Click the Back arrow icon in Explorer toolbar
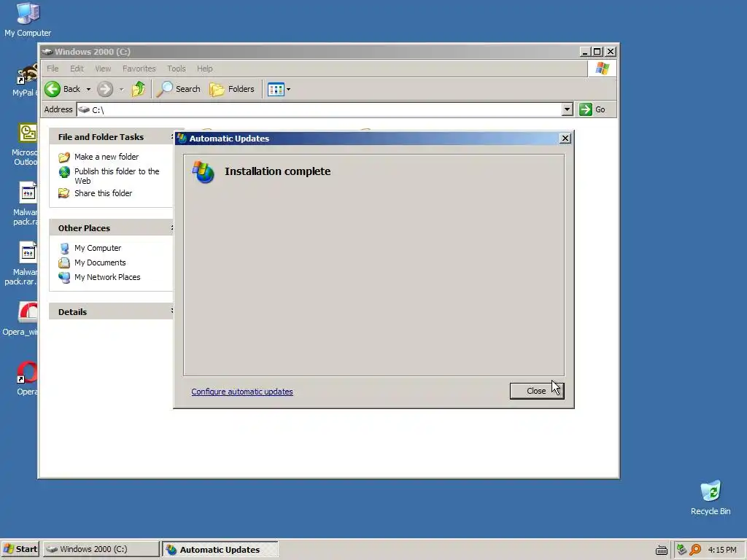The width and height of the screenshot is (747, 560). pyautogui.click(x=53, y=89)
